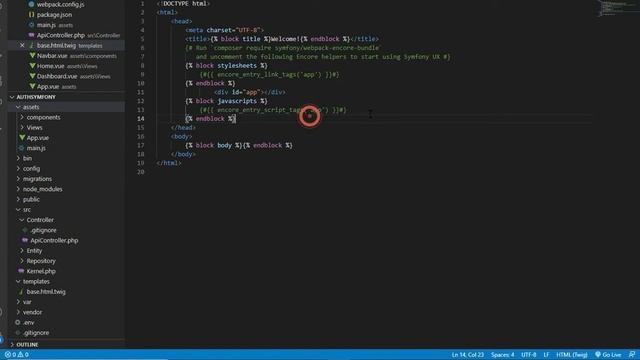Screen dimensions: 640x360
Task: Expand the migrations folder
Action: (37, 179)
